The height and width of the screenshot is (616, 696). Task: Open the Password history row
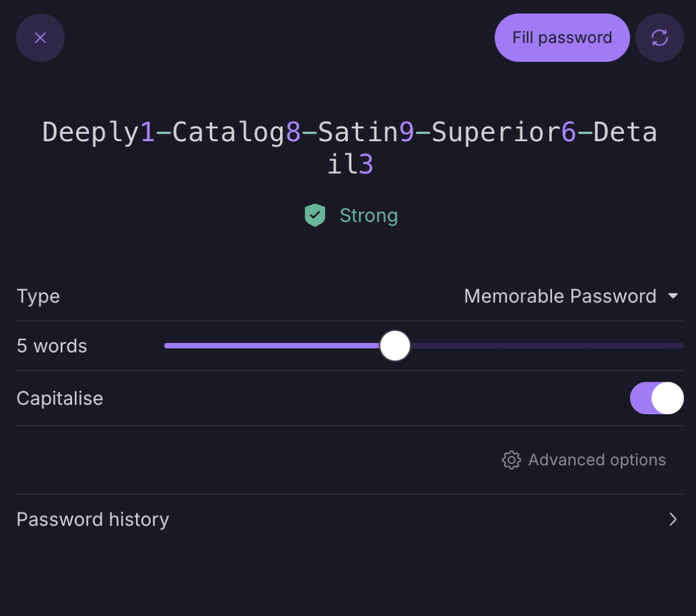pos(93,520)
